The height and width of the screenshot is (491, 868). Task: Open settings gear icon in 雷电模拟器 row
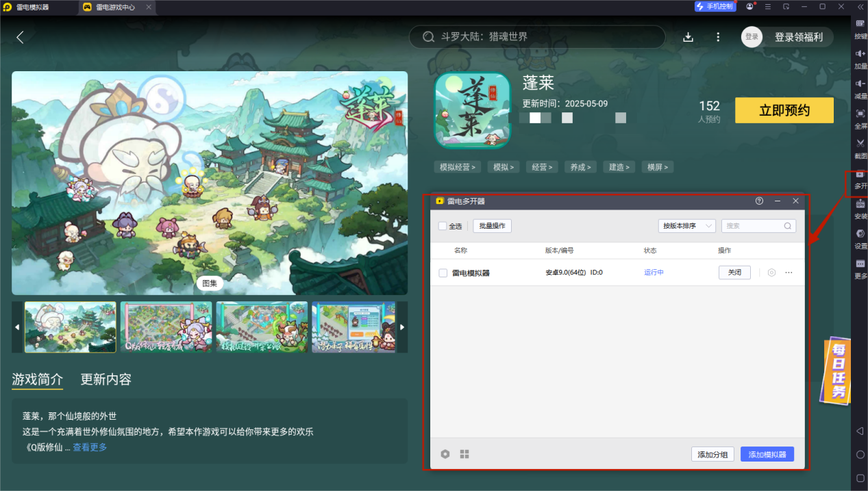771,273
